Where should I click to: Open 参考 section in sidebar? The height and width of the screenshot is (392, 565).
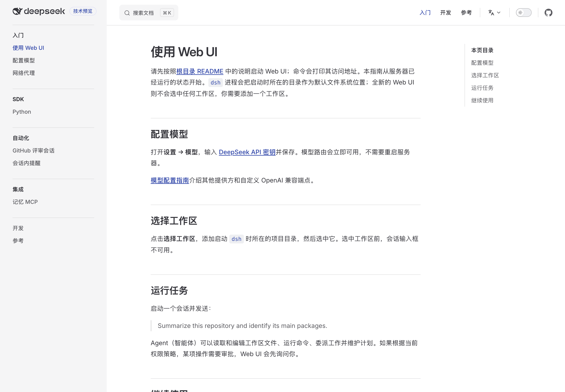click(x=18, y=241)
